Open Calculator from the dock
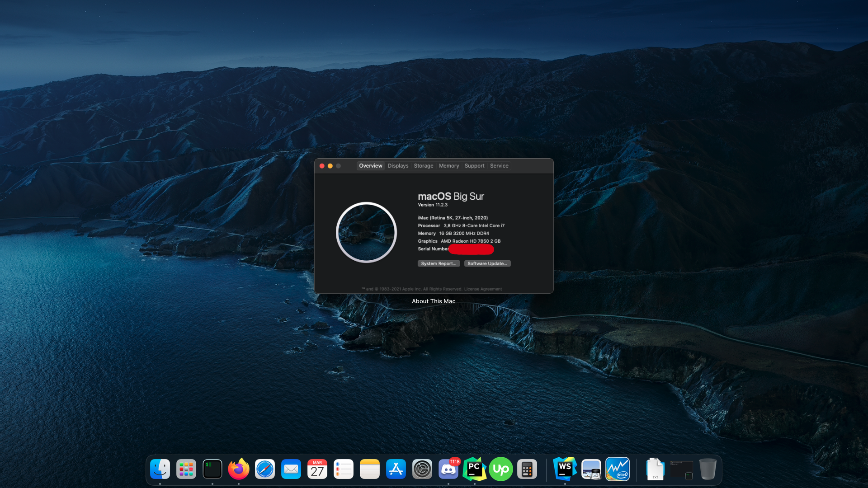 click(x=527, y=469)
